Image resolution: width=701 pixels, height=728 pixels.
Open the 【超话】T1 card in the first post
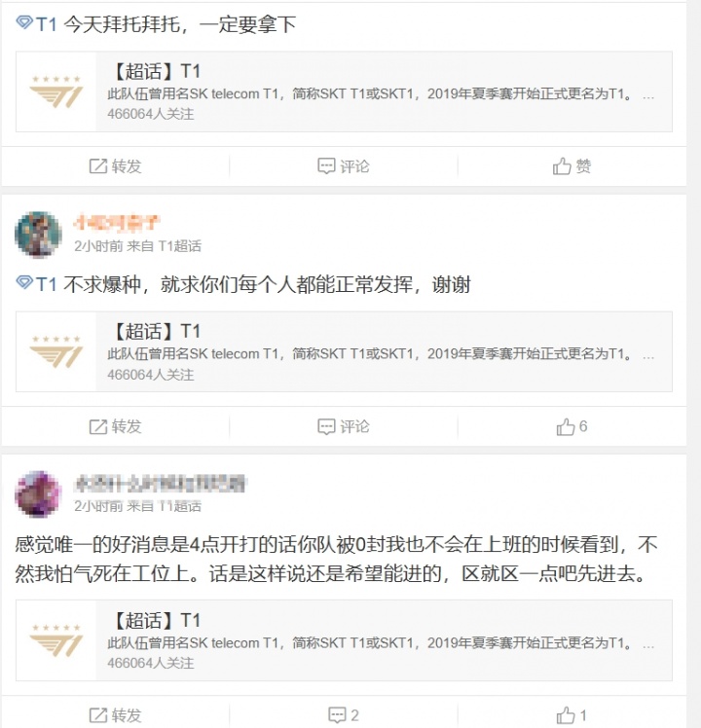click(344, 91)
